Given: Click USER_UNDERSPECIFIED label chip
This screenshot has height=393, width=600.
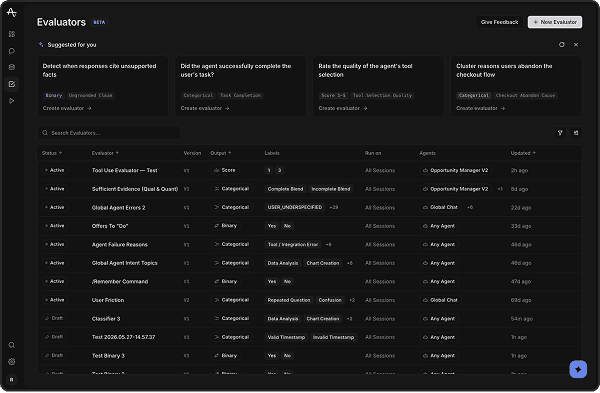Looking at the screenshot, I should [x=295, y=207].
